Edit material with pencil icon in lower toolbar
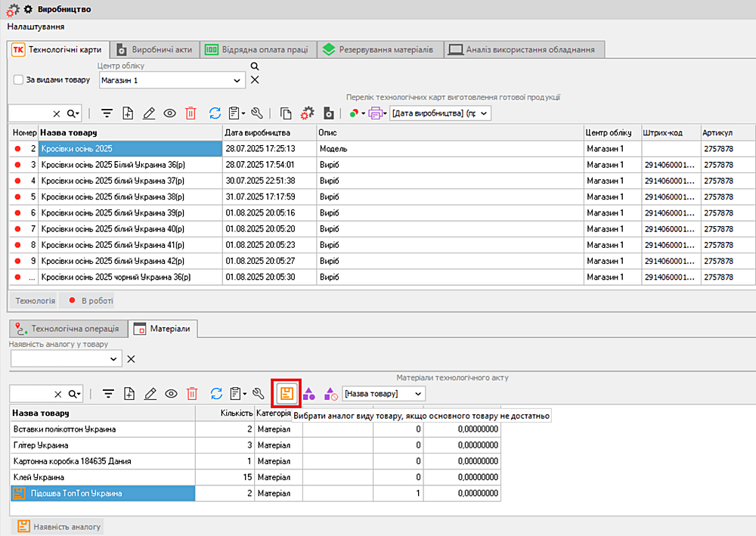 (x=150, y=393)
